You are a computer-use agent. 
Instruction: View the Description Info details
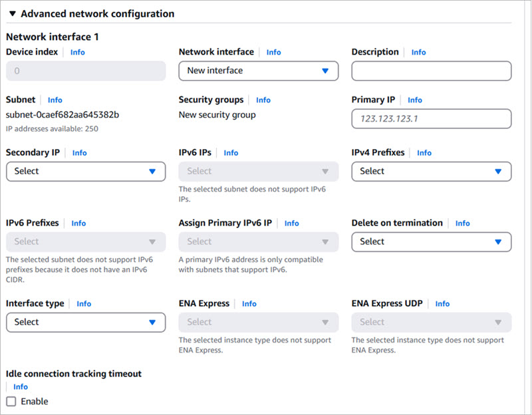pyautogui.click(x=418, y=52)
